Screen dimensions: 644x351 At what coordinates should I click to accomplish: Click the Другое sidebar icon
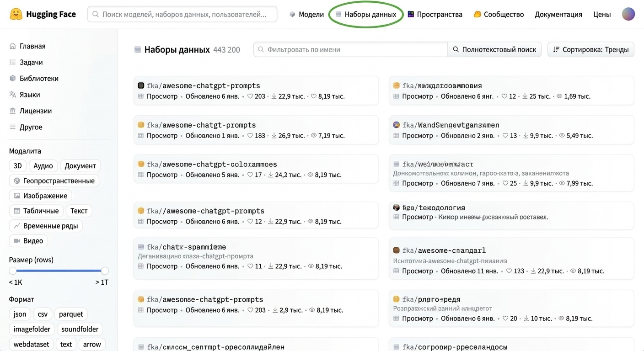[x=13, y=127]
